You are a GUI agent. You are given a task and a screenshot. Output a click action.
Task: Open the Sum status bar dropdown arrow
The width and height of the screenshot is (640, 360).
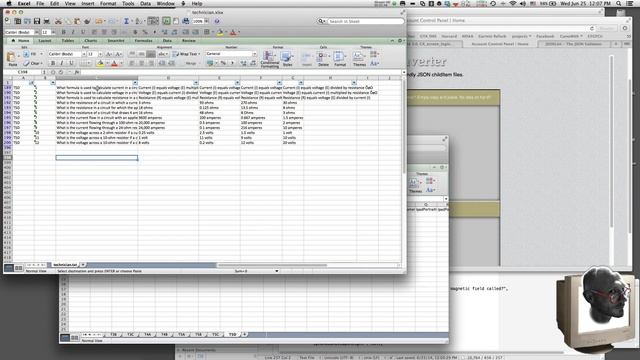(277, 271)
